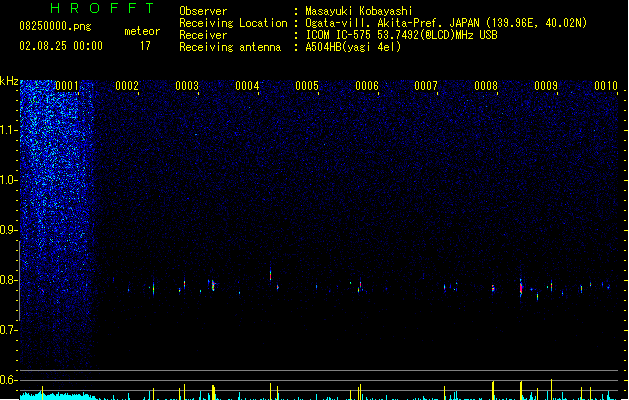Click the 0.9 kHz axis tick label
The height and width of the screenshot is (400, 629).
tap(9, 230)
